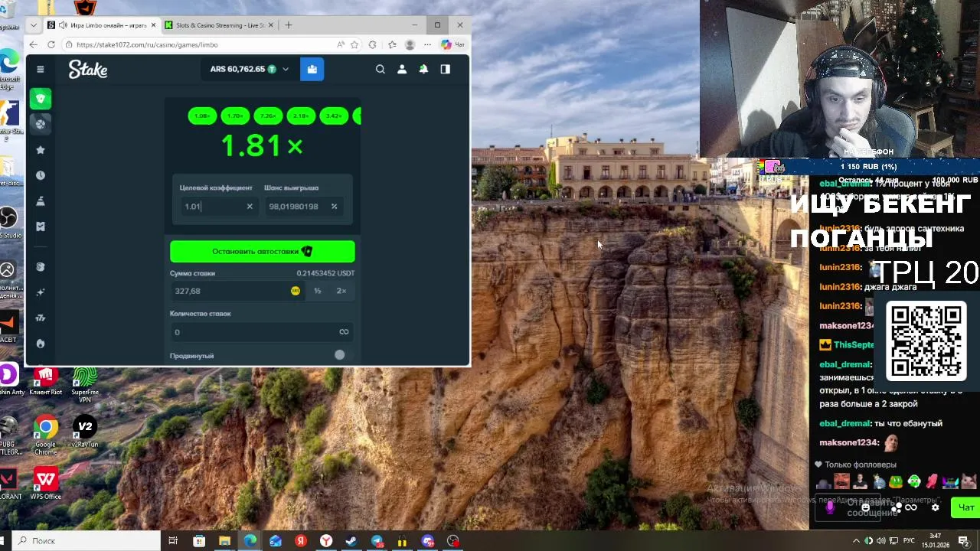Screen dimensions: 980x551
Task: Click the browser address bar URL
Action: 147,44
